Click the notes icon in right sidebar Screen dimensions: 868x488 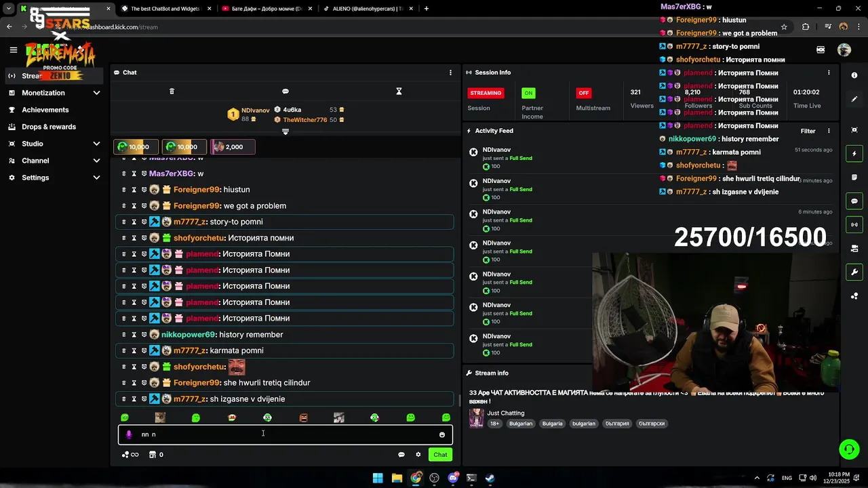click(854, 178)
